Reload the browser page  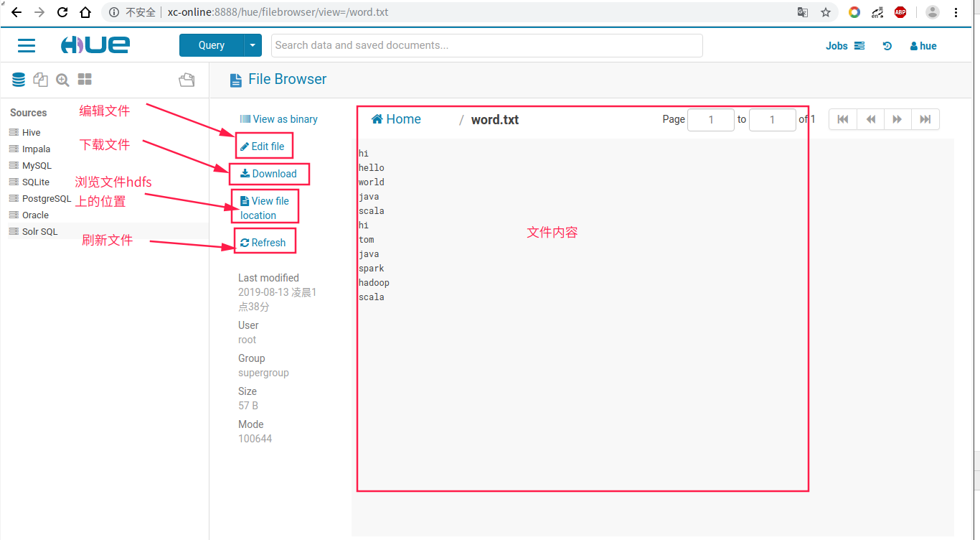point(62,12)
